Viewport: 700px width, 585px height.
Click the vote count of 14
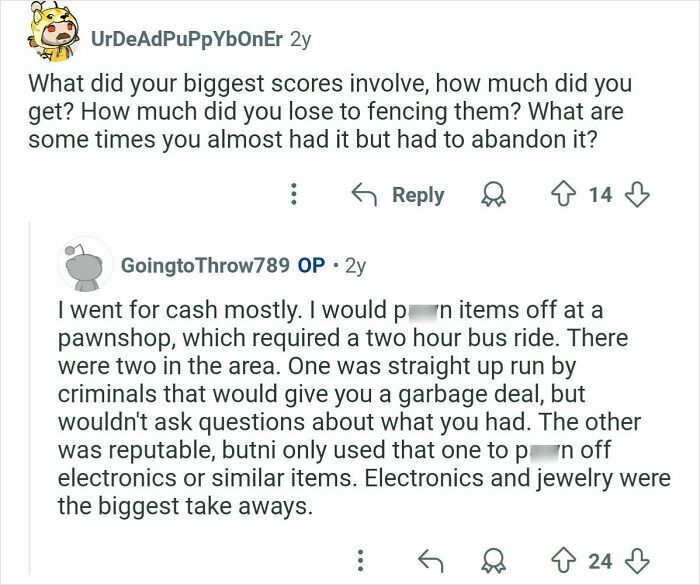coord(600,195)
